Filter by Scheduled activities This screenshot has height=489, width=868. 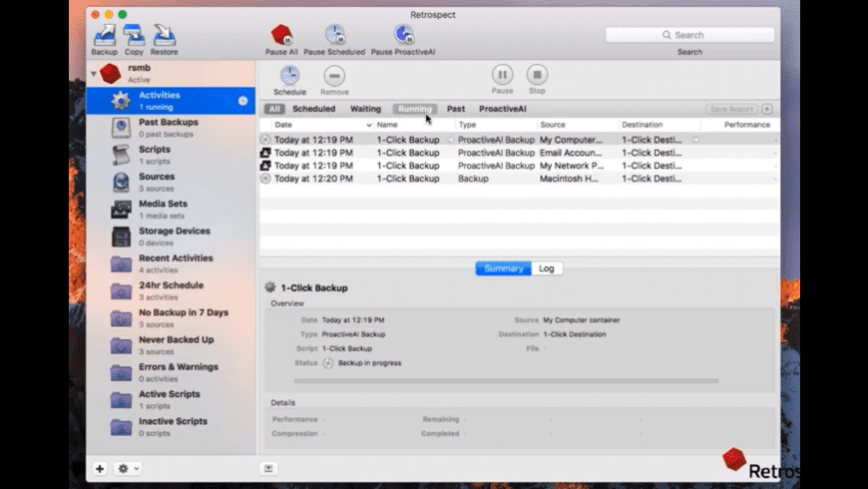(x=314, y=109)
